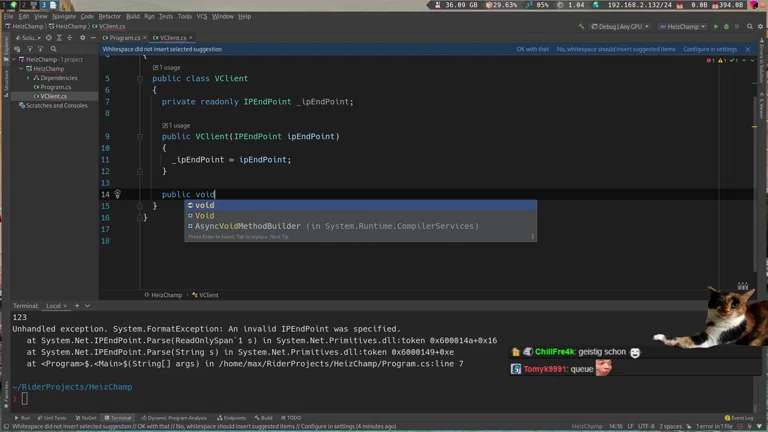
Task: Run HeizChamp with the green play icon
Action: [716, 26]
